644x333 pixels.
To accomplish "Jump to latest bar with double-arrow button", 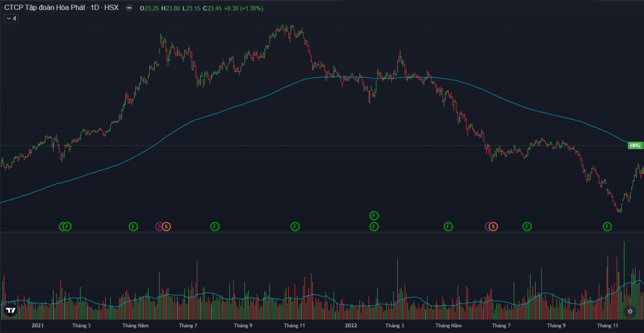I will pos(630,311).
